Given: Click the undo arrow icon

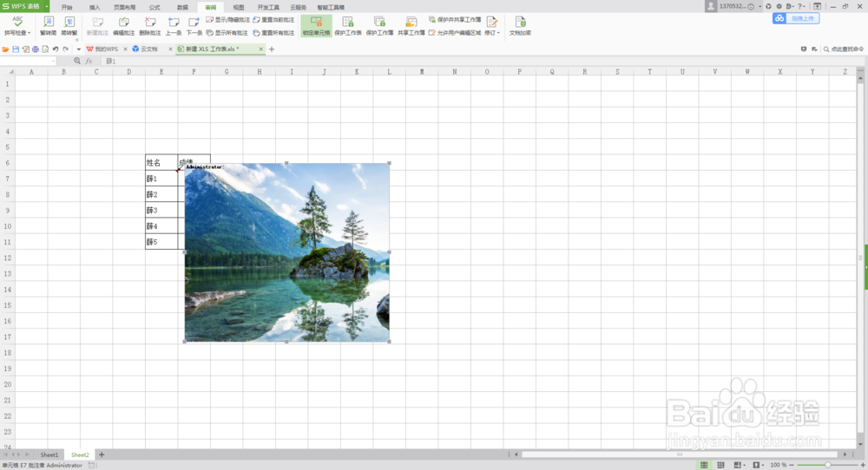Looking at the screenshot, I should [56, 49].
